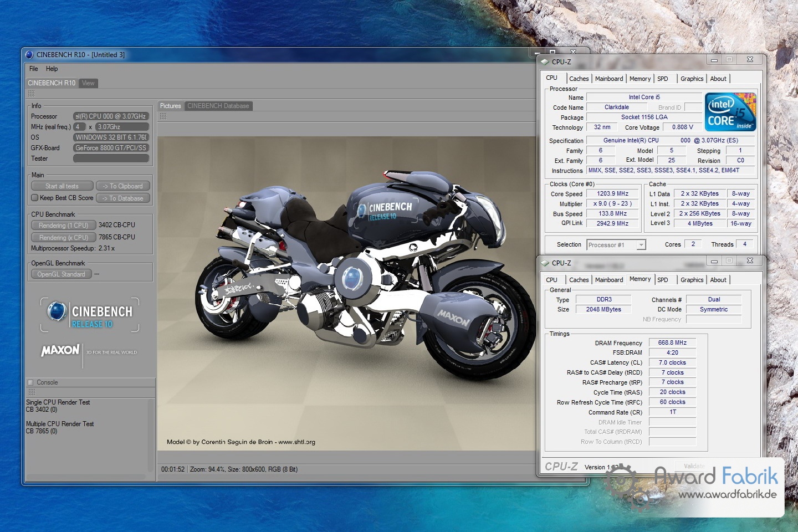Click the GFX-Board field

click(x=111, y=148)
